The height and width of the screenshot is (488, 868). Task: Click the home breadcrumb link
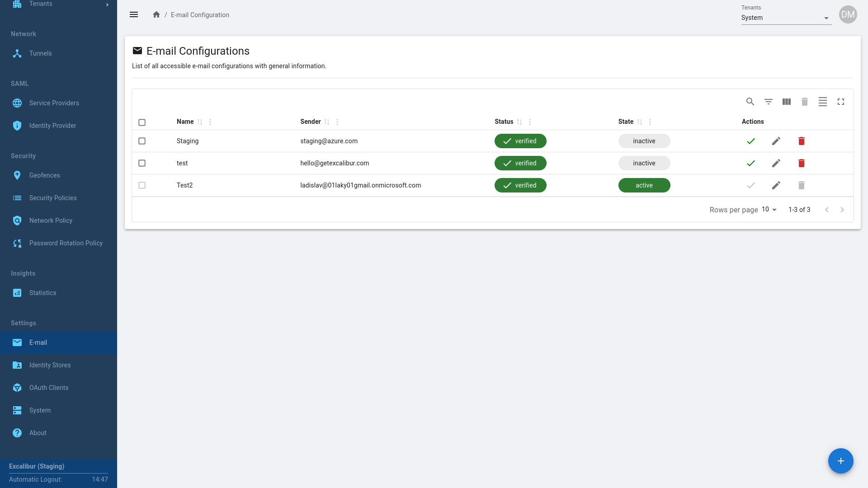click(156, 15)
